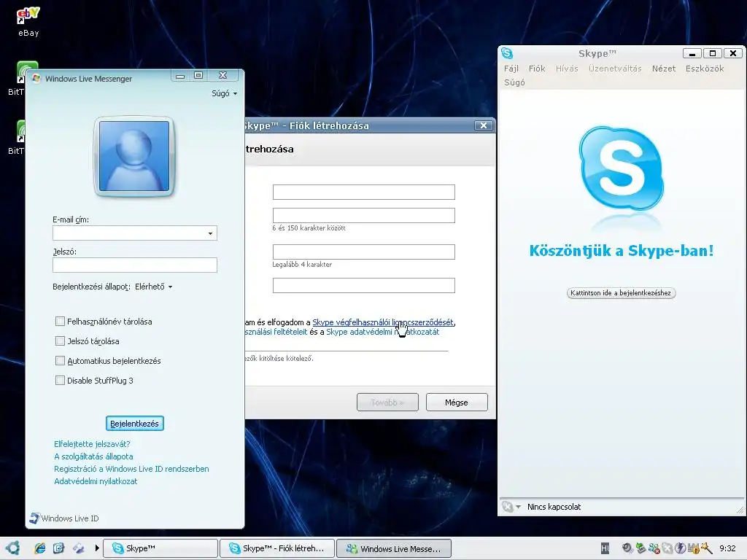Open the Fájl menu in Skype
The width and height of the screenshot is (747, 560).
point(511,69)
